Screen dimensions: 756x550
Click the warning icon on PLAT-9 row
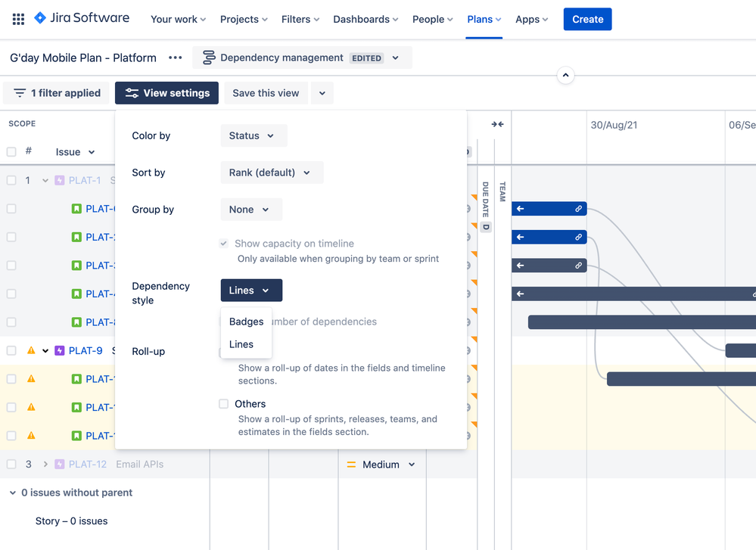coord(31,350)
